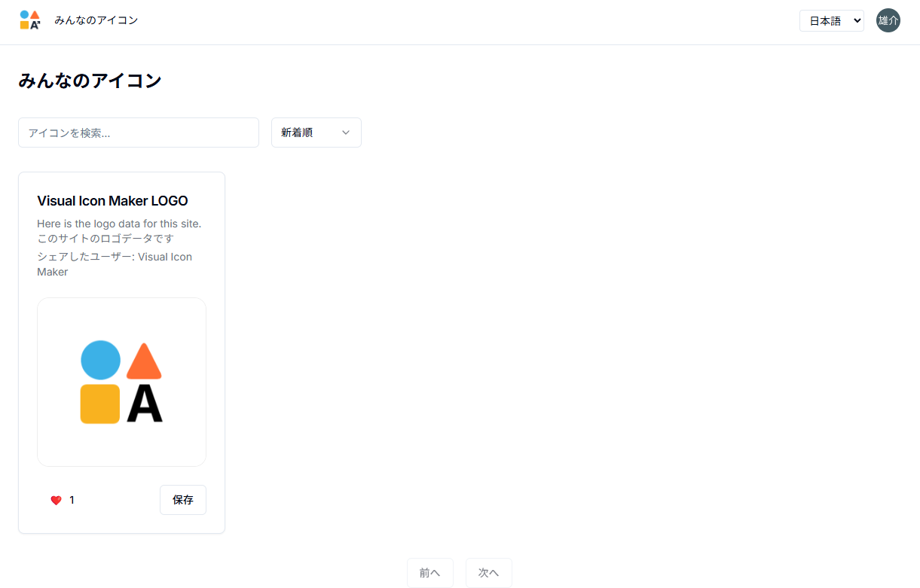Click the Visual Icon Maker logo in header

[29, 20]
